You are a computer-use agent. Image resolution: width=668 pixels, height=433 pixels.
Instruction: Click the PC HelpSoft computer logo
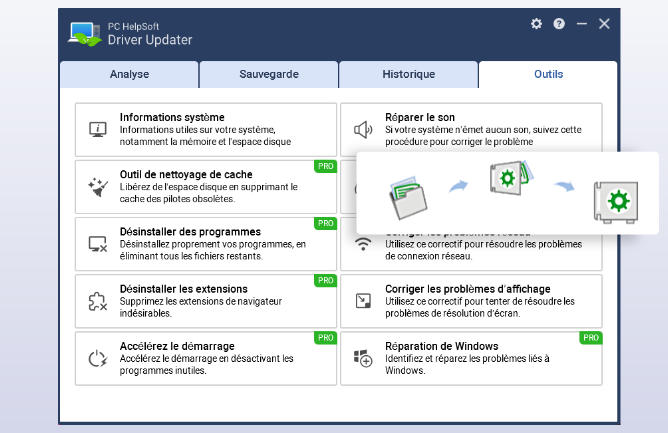[x=85, y=34]
